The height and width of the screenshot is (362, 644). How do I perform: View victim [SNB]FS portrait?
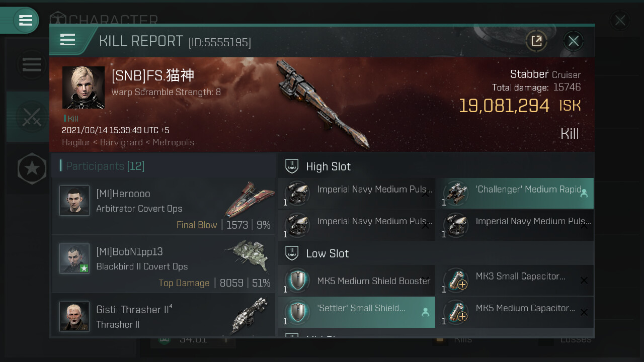[84, 87]
